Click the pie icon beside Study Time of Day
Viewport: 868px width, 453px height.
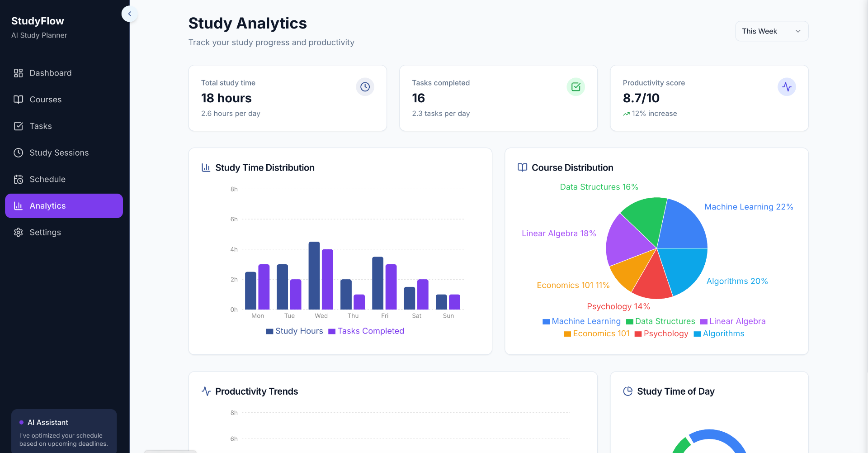tap(627, 391)
